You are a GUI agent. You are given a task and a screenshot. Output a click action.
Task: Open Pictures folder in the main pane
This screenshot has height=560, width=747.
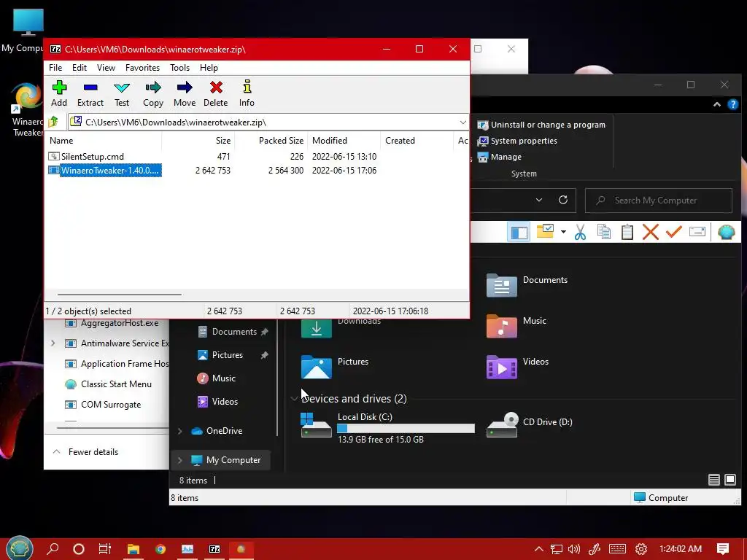click(x=334, y=367)
